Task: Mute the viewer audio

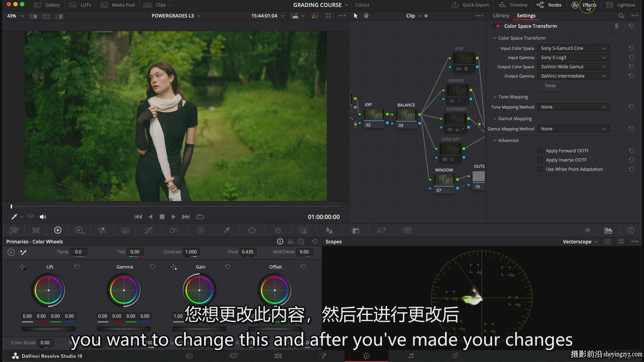Action: click(x=43, y=217)
